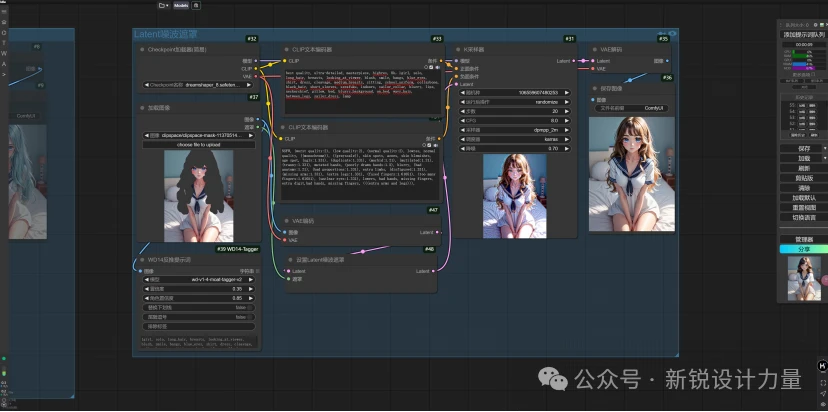
Task: Collapse the 设置Latent噪波遮罩 node via its title dot
Action: 290,260
